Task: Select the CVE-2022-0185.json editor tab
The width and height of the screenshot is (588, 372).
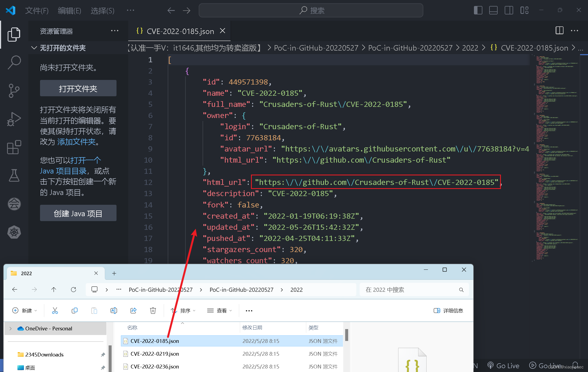Action: tap(180, 31)
